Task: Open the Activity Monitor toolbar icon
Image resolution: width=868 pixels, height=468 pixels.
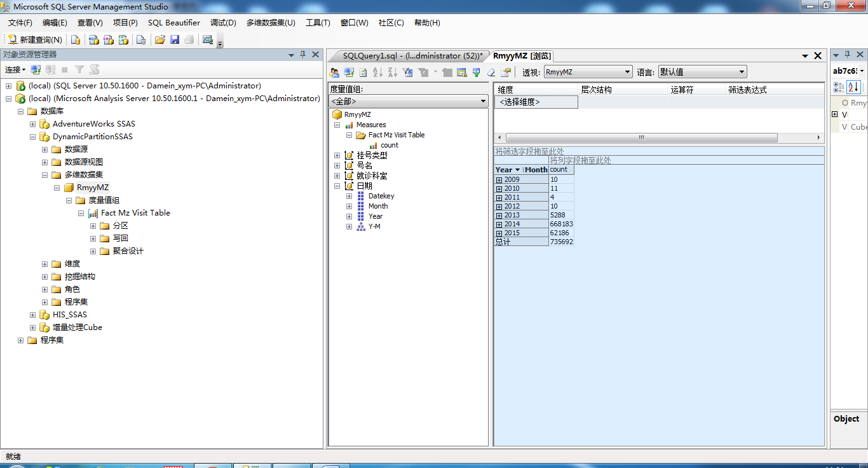Action: point(208,39)
